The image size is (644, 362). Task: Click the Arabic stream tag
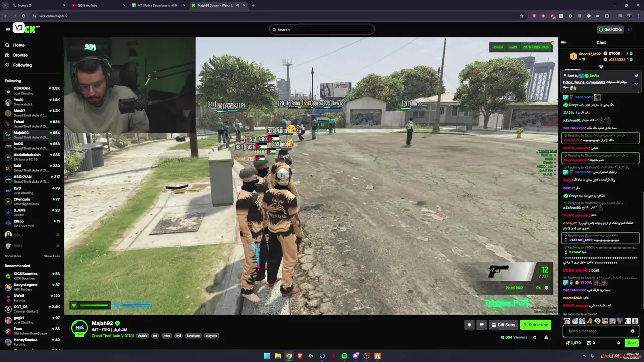143,336
